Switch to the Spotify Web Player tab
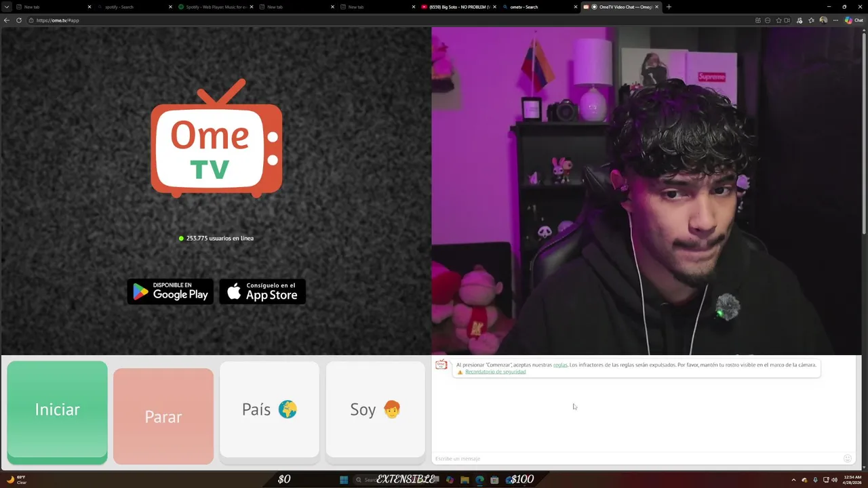The height and width of the screenshot is (488, 868). (216, 7)
